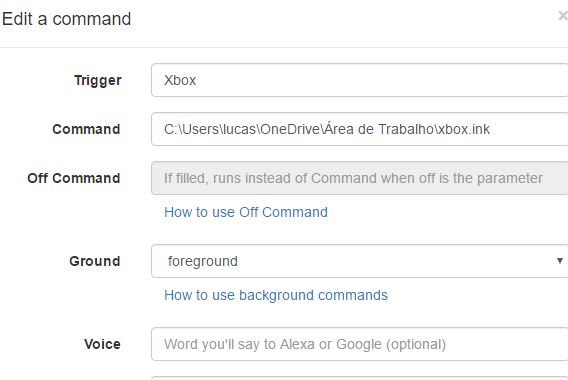Open the How to use Off Command link
Image resolution: width=568 pixels, height=380 pixels.
(x=246, y=212)
